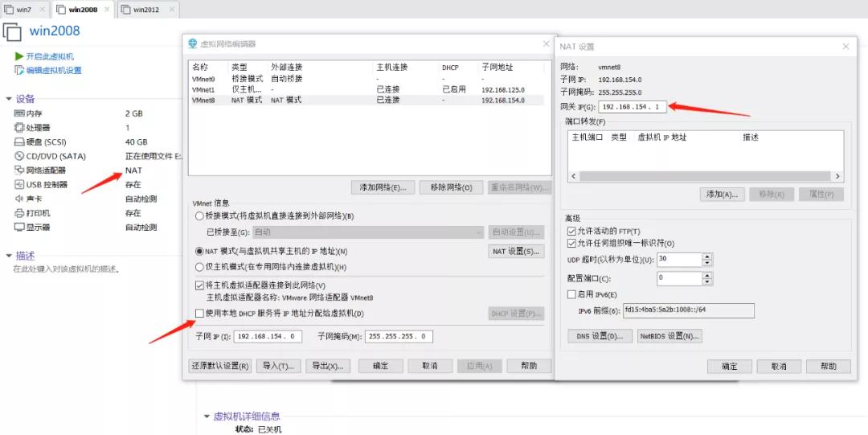Click Cancel in NAT Settings dialog

779,367
